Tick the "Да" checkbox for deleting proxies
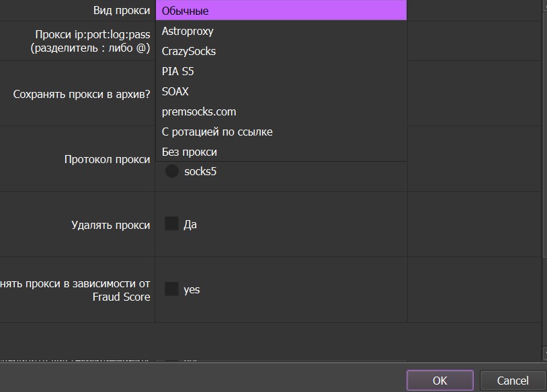547x392 pixels. pos(171,224)
